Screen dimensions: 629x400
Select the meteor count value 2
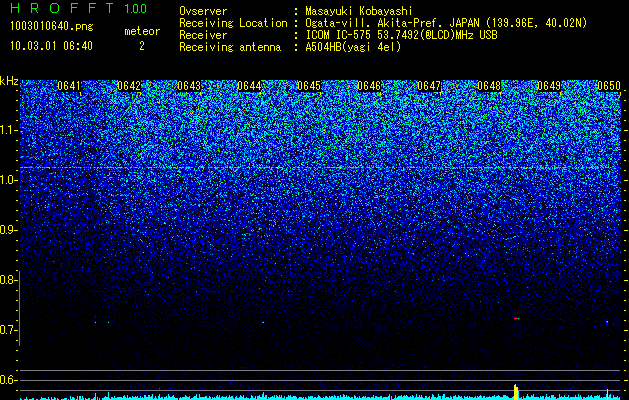pyautogui.click(x=142, y=46)
